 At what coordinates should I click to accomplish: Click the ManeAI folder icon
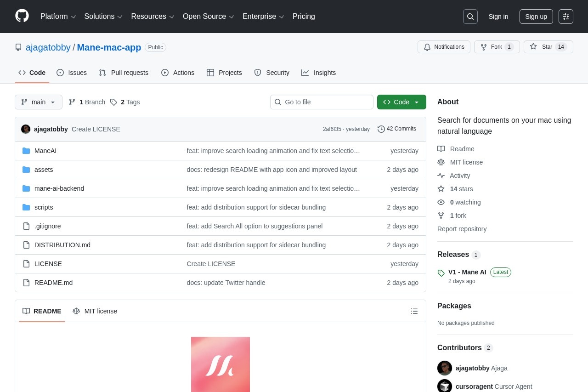pyautogui.click(x=26, y=150)
